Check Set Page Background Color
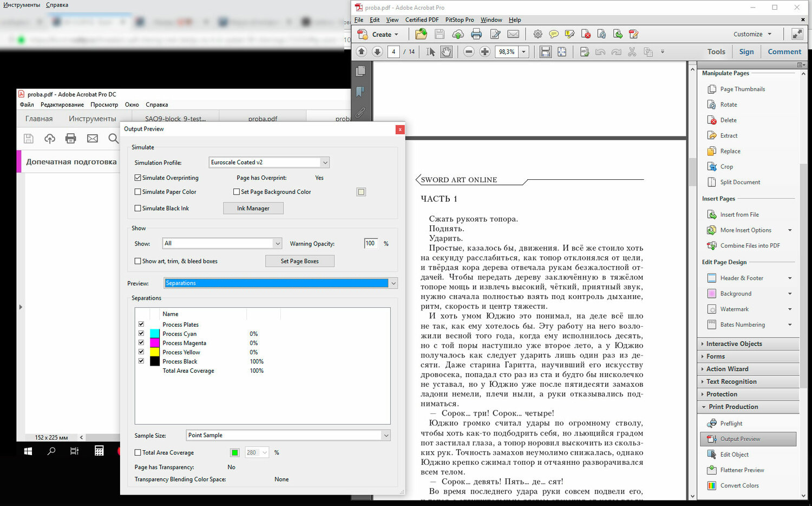The image size is (812, 506). pyautogui.click(x=237, y=192)
